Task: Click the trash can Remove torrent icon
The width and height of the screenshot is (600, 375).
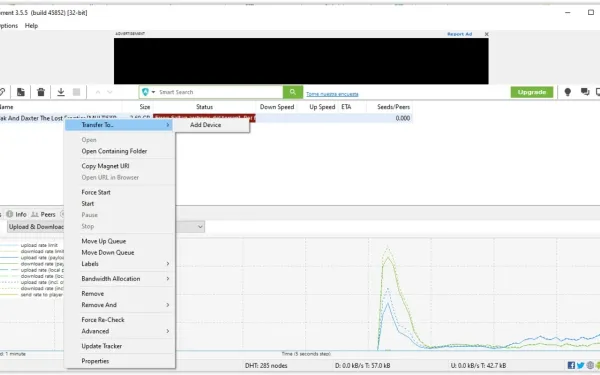Action: tap(41, 92)
